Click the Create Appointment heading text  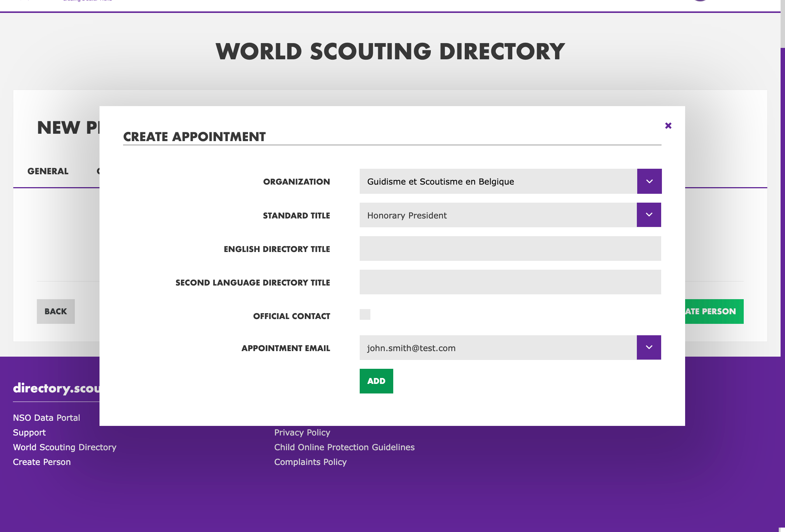pos(194,137)
